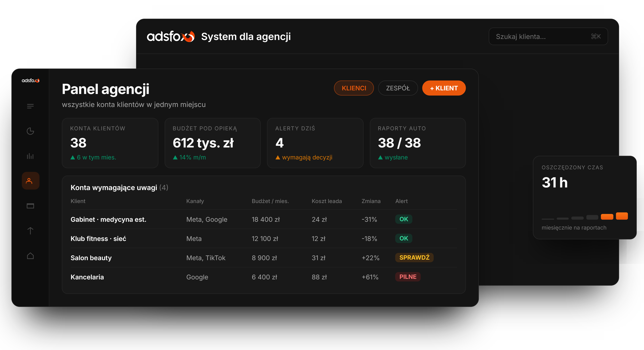Click the 'Koszt leada' column header
This screenshot has height=350, width=644.
coord(327,201)
